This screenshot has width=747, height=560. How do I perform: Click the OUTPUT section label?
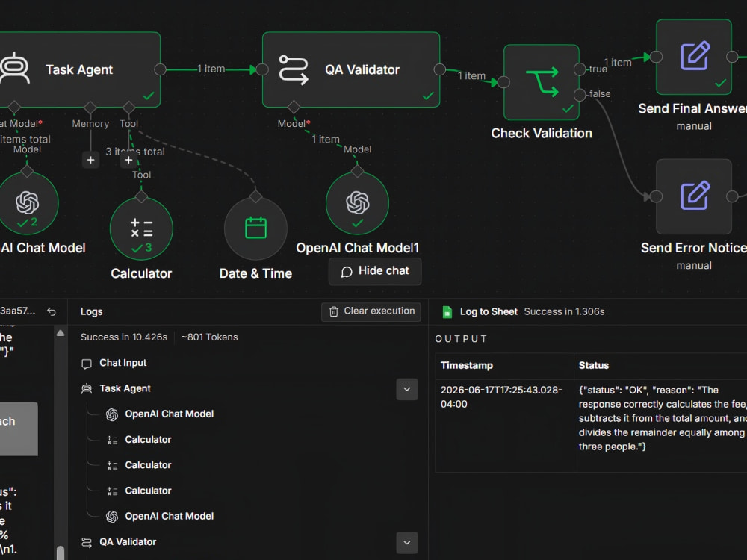[461, 338]
